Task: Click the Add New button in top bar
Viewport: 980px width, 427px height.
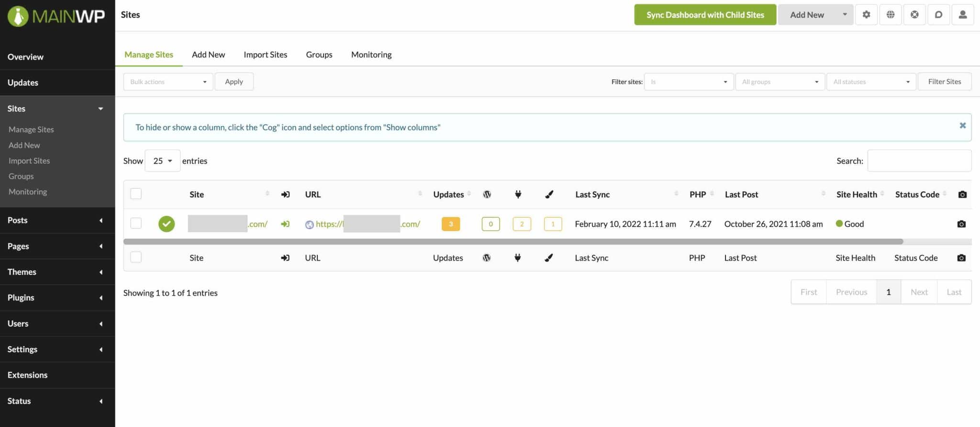Action: pyautogui.click(x=807, y=14)
